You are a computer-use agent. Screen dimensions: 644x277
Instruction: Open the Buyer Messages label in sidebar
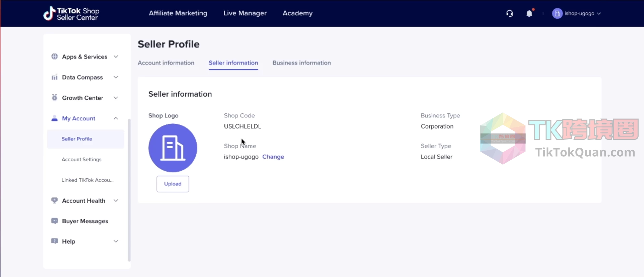(x=85, y=221)
